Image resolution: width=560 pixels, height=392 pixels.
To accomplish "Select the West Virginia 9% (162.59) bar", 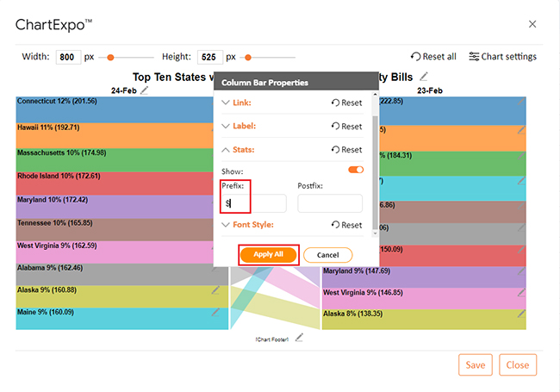I will pyautogui.click(x=115, y=252).
